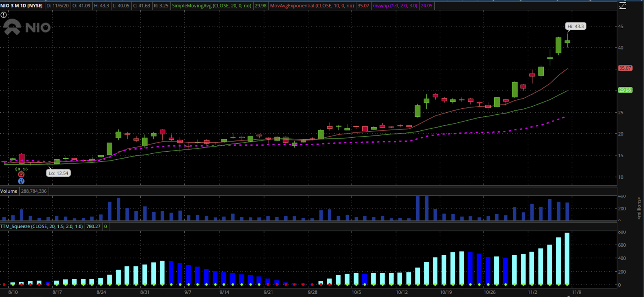The height and width of the screenshot is (297, 644).
Task: Click the 45 level on price axis
Action: point(621,26)
